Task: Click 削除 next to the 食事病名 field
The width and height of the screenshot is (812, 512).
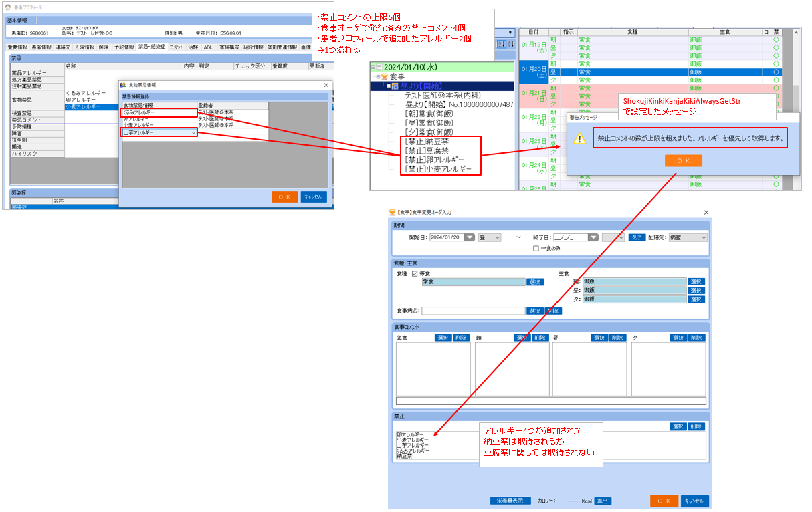Action: (x=553, y=311)
